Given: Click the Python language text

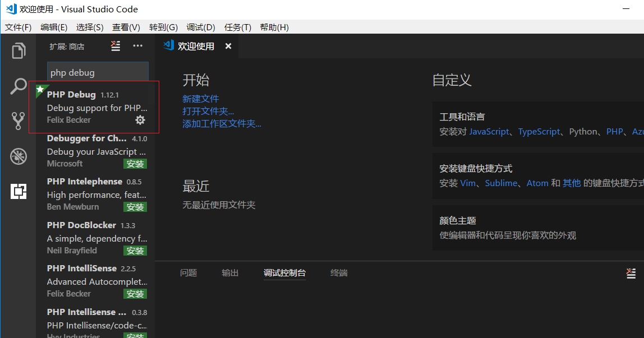Looking at the screenshot, I should [x=583, y=132].
